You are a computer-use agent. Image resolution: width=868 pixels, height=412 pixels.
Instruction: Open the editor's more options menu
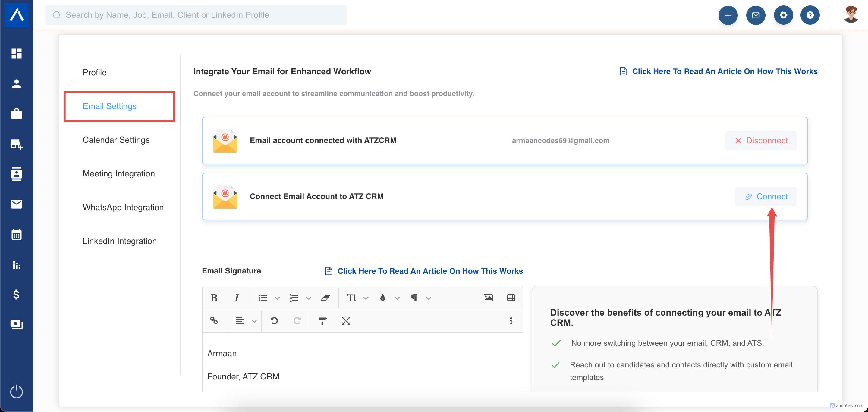tap(511, 321)
